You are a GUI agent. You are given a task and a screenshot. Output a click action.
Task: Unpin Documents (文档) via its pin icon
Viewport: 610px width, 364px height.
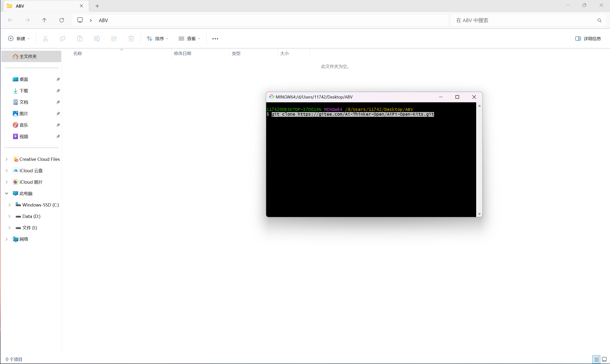[x=58, y=102]
